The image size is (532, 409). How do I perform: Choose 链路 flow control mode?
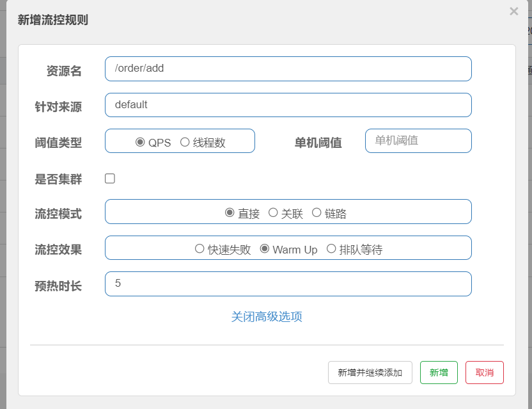[x=317, y=213]
